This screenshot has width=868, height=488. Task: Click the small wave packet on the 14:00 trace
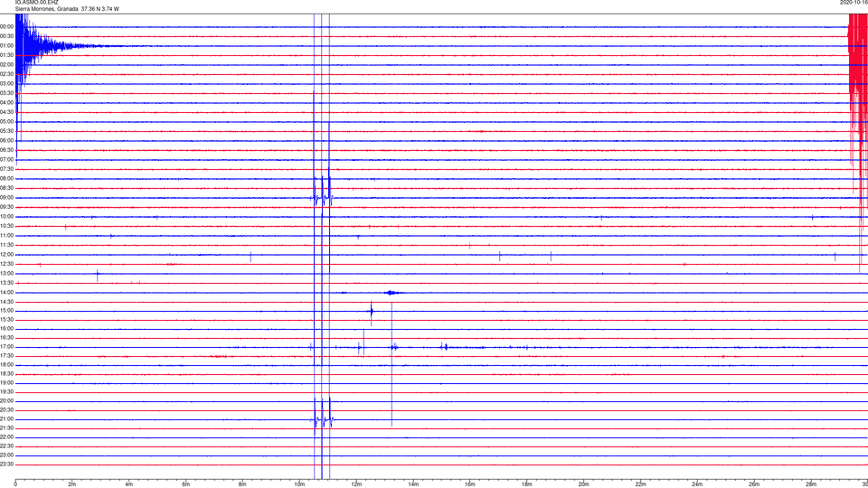pyautogui.click(x=392, y=293)
